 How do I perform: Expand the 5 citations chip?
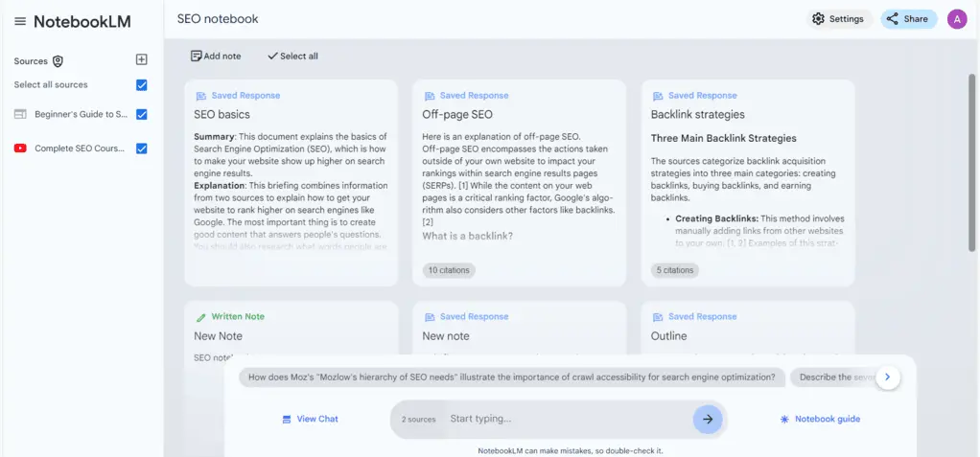[x=674, y=270]
